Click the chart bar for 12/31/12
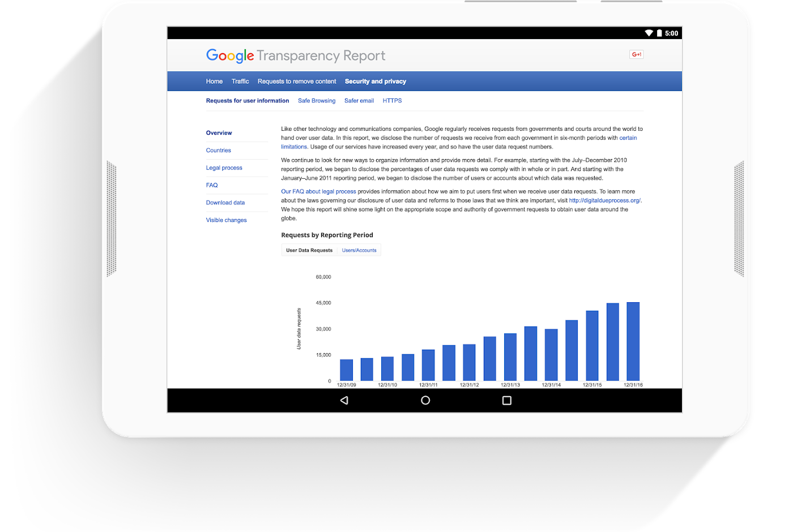This screenshot has height=532, width=793. pos(469,363)
